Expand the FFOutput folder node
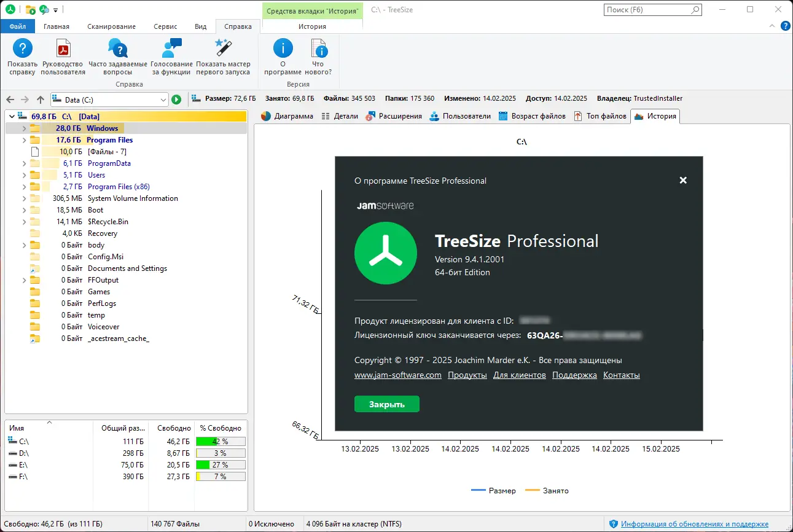Viewport: 793px width, 532px height. (x=24, y=280)
